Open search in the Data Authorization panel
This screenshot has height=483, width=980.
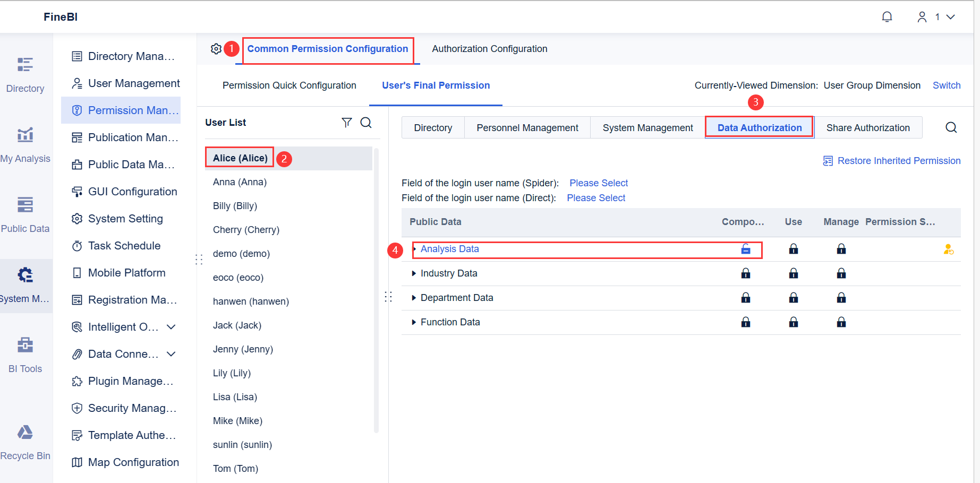tap(951, 127)
